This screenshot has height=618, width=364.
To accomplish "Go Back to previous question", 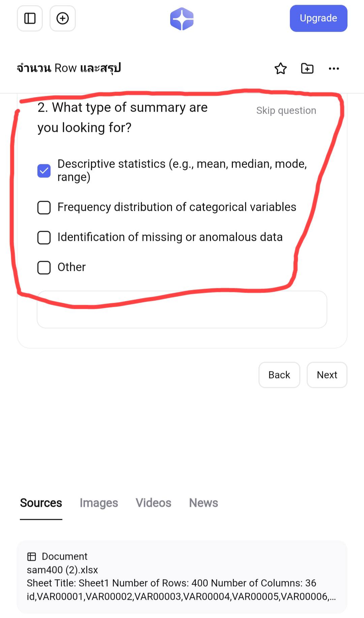I will 279,375.
